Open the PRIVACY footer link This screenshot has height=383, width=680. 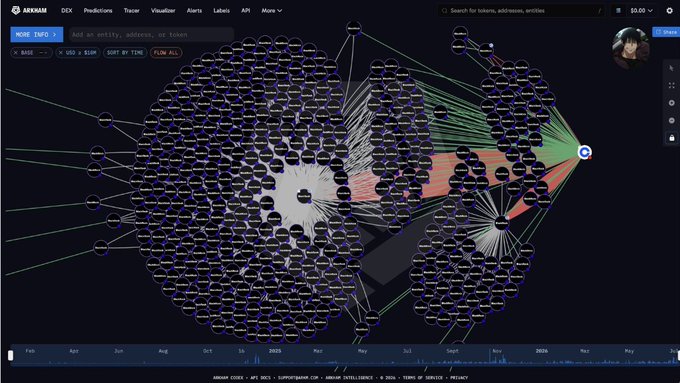point(459,378)
